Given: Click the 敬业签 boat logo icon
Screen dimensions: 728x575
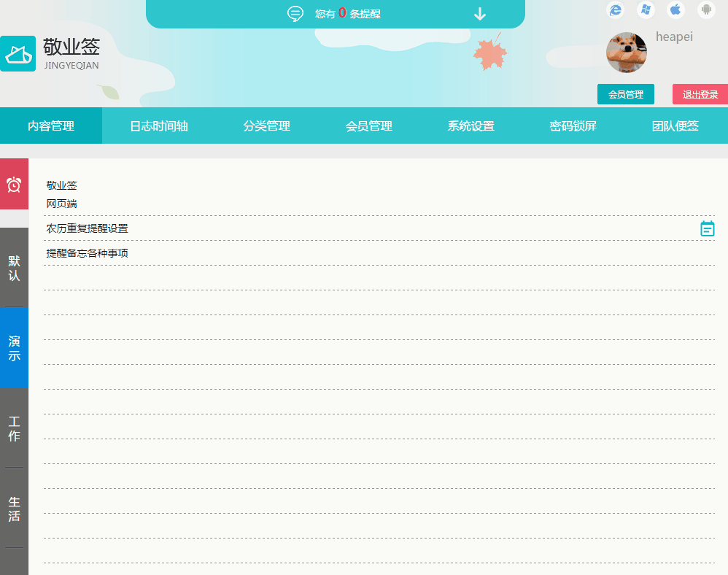Looking at the screenshot, I should [18, 53].
